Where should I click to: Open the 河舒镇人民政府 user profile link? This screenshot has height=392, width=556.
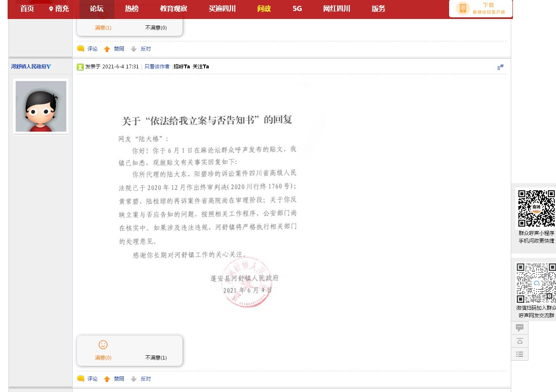pyautogui.click(x=30, y=67)
